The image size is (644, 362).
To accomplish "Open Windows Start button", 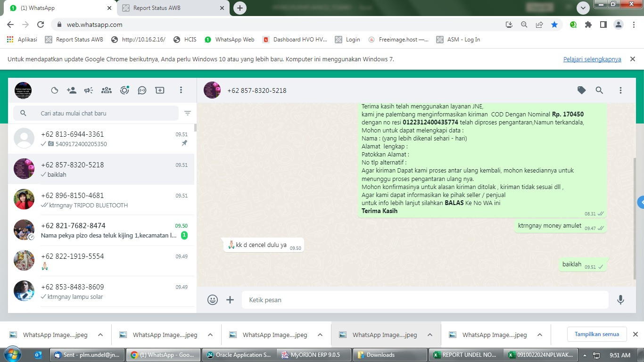I will pos(12,354).
